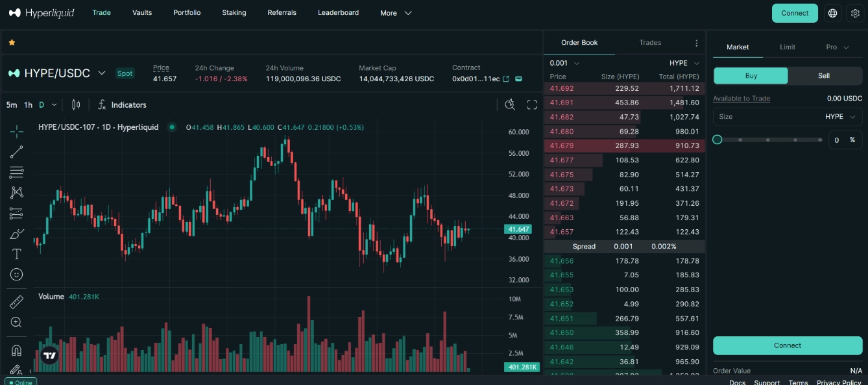Open the Order Book three-dot menu
Image resolution: width=868 pixels, height=385 pixels.
(x=696, y=43)
